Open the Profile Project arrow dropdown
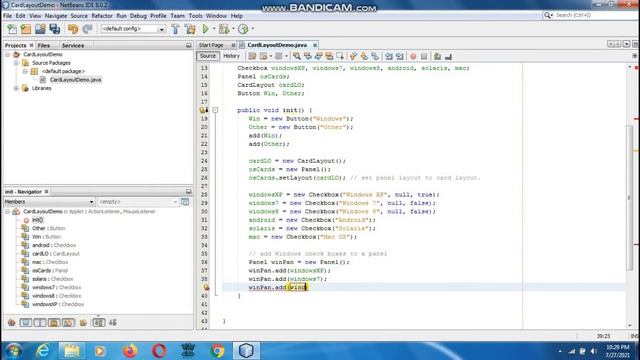 252,29
